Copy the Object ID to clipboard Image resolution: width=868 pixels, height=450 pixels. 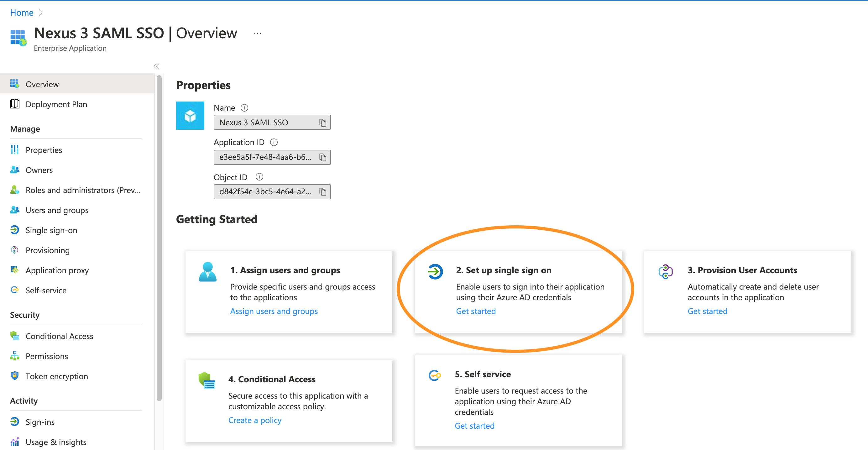tap(322, 192)
